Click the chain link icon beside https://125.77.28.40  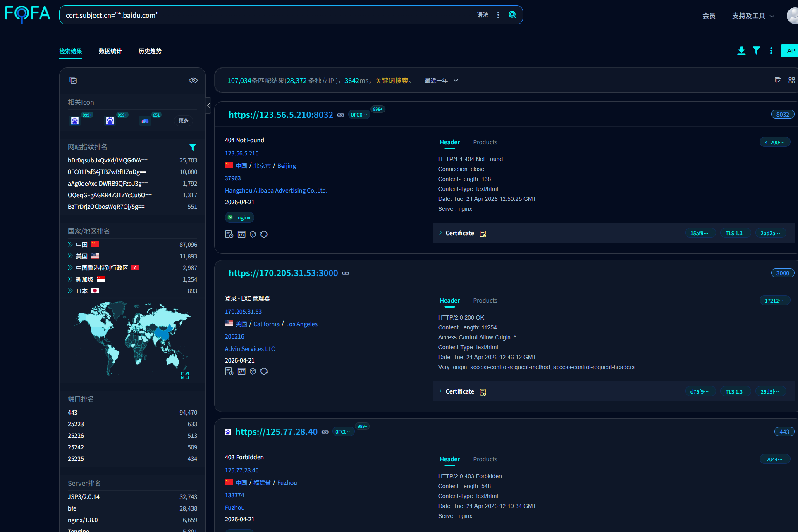point(325,432)
